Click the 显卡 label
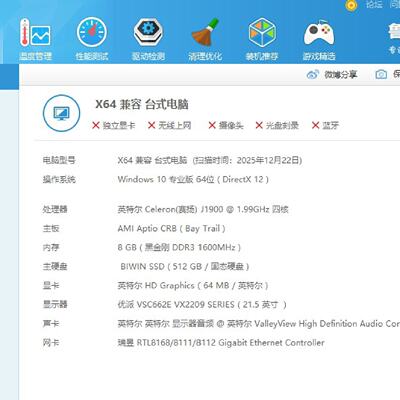The height and width of the screenshot is (400, 400). coord(51,285)
